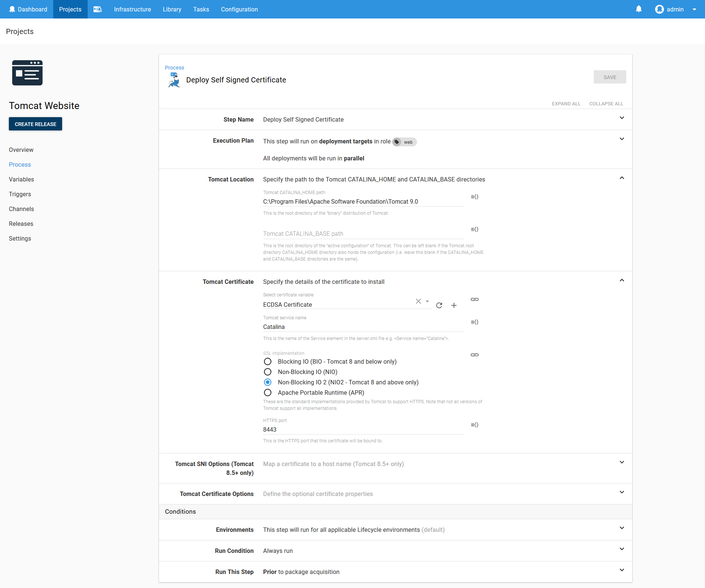Click Collapse All sections

tap(606, 104)
